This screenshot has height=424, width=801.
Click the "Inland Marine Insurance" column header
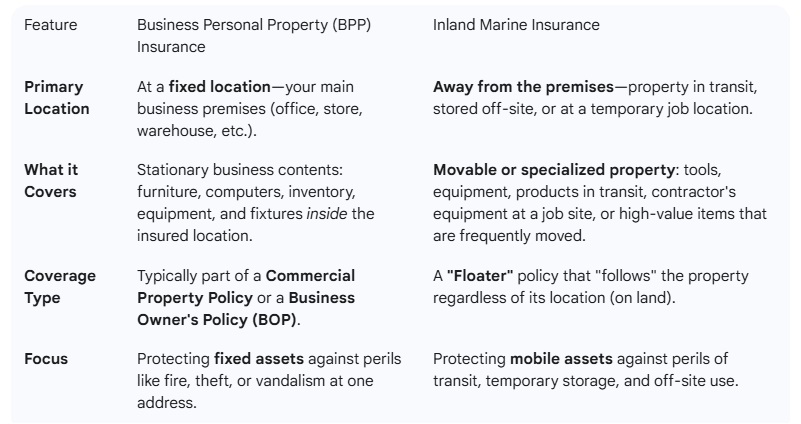click(x=516, y=25)
